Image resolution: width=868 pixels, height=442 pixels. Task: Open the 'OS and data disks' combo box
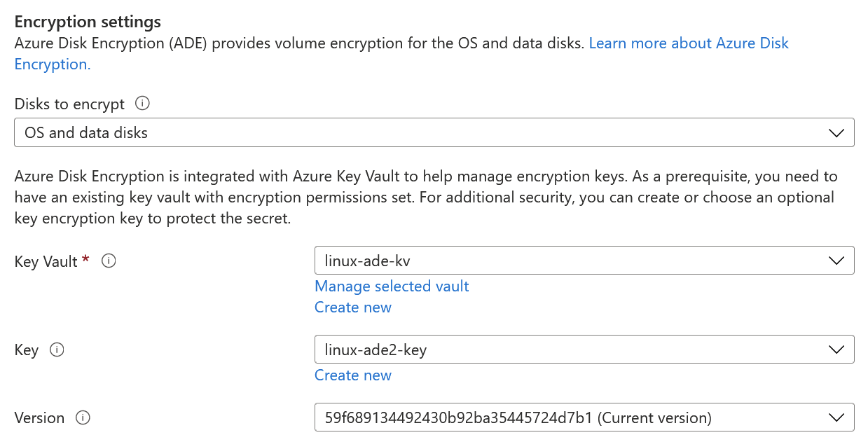434,132
